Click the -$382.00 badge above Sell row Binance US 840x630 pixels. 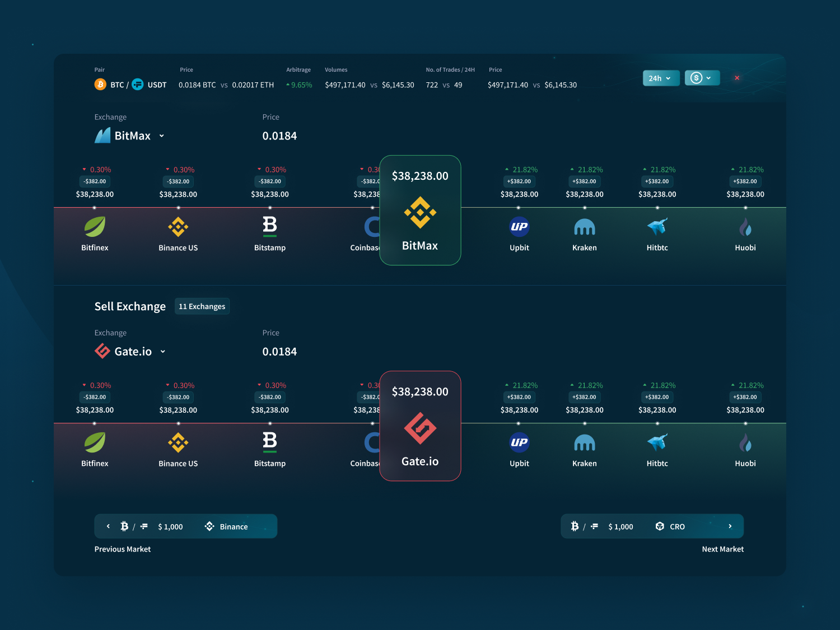pos(178,397)
